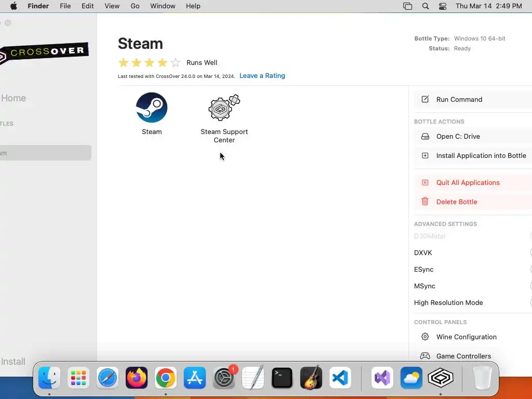Click the Stage Manager windows icon in menu bar

coord(407,6)
